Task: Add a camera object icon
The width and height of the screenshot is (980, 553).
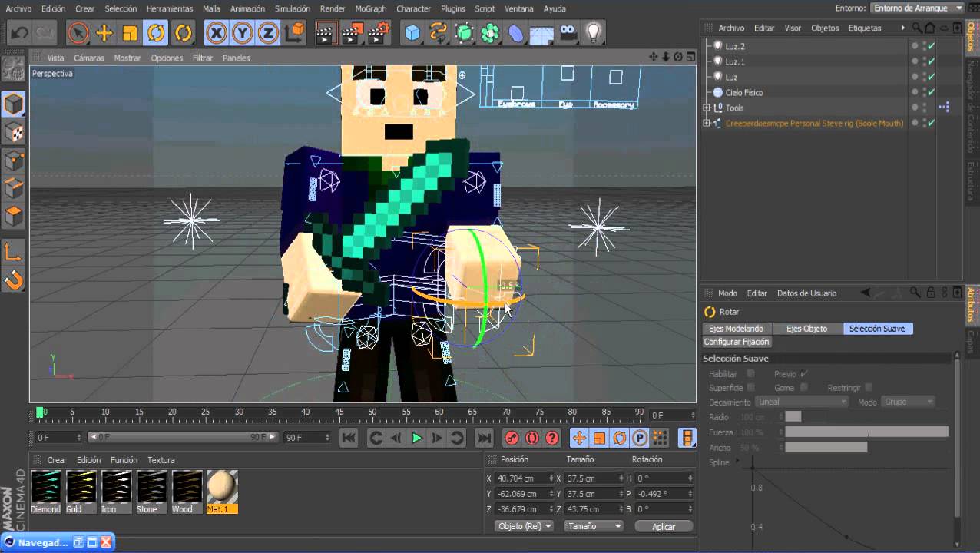Action: click(x=568, y=33)
